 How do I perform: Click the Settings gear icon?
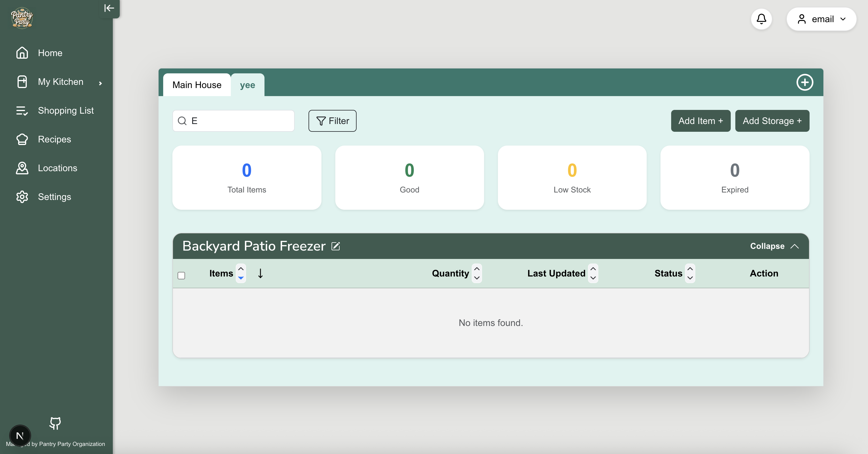click(22, 197)
